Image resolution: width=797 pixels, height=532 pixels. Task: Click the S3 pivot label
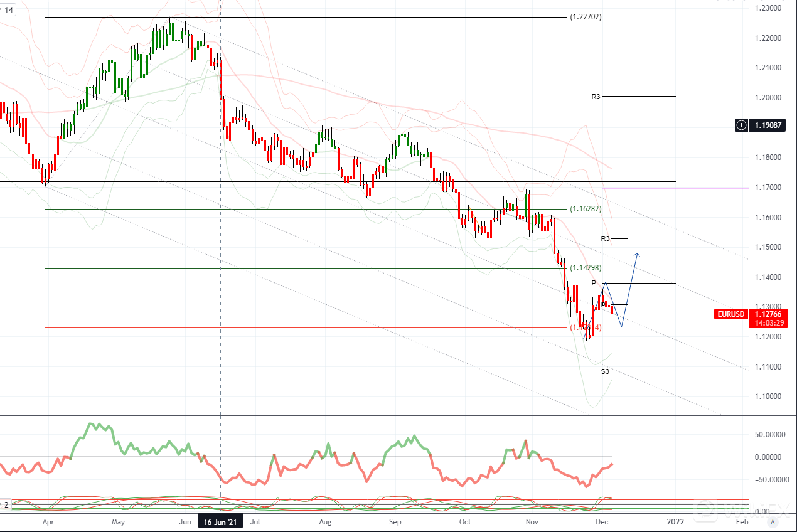coord(605,371)
